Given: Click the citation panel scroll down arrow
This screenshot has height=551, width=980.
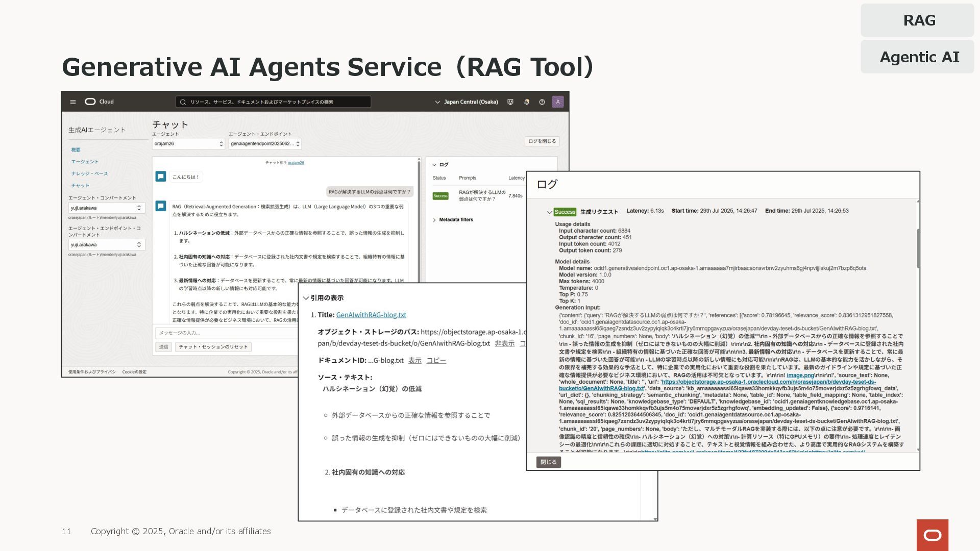Looking at the screenshot, I should point(655,519).
